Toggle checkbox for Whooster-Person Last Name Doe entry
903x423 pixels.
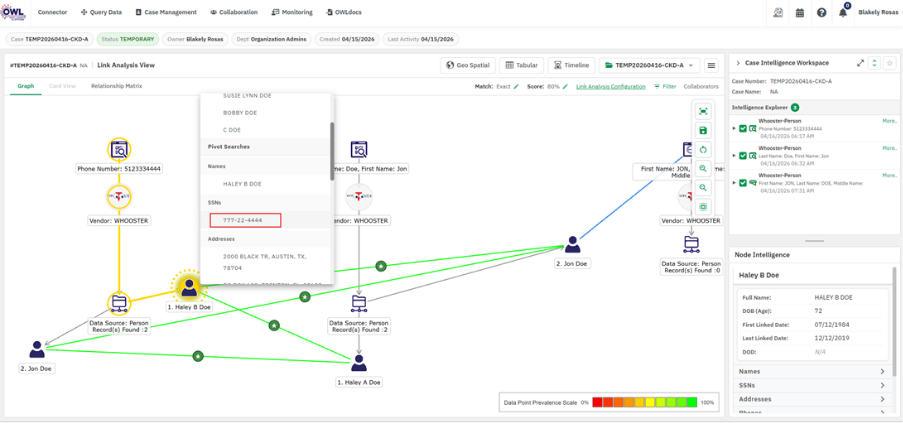pyautogui.click(x=743, y=155)
